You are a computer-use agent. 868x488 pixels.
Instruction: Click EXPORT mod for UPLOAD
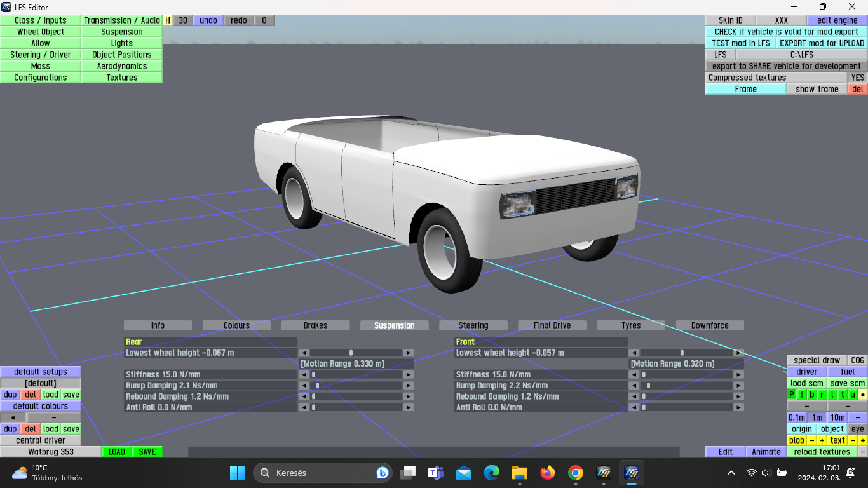point(822,43)
